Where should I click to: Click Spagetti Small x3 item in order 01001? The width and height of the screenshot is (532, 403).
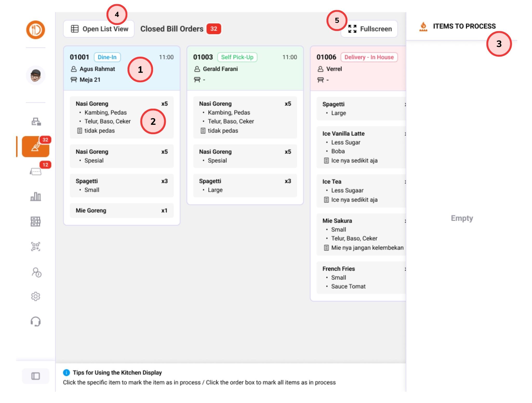pos(121,185)
